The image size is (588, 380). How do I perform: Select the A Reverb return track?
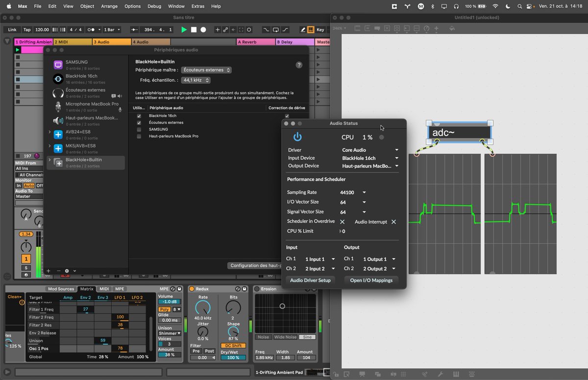255,42
